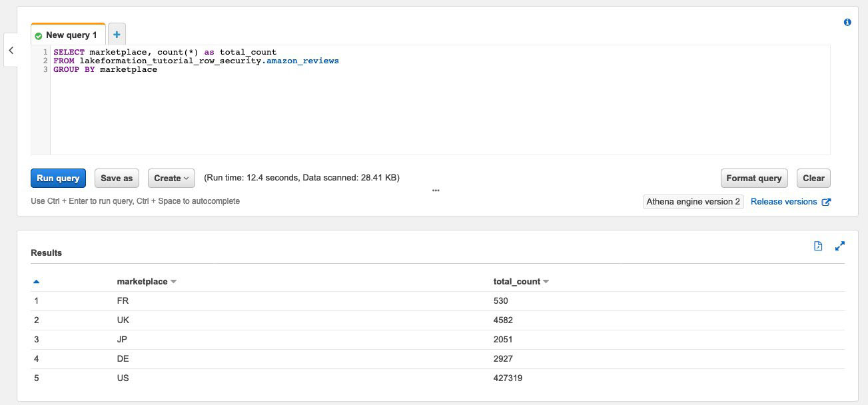Download the query results file icon
The image size is (868, 405).
click(x=818, y=245)
